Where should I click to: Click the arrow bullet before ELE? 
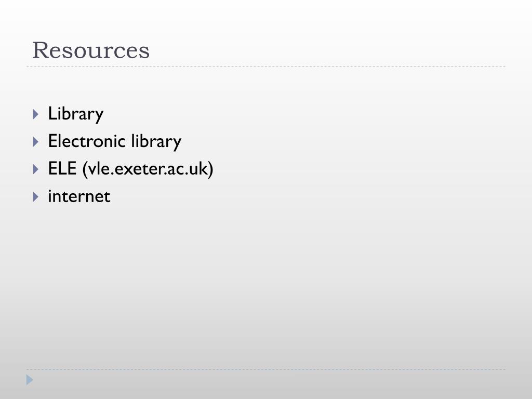[x=36, y=169]
